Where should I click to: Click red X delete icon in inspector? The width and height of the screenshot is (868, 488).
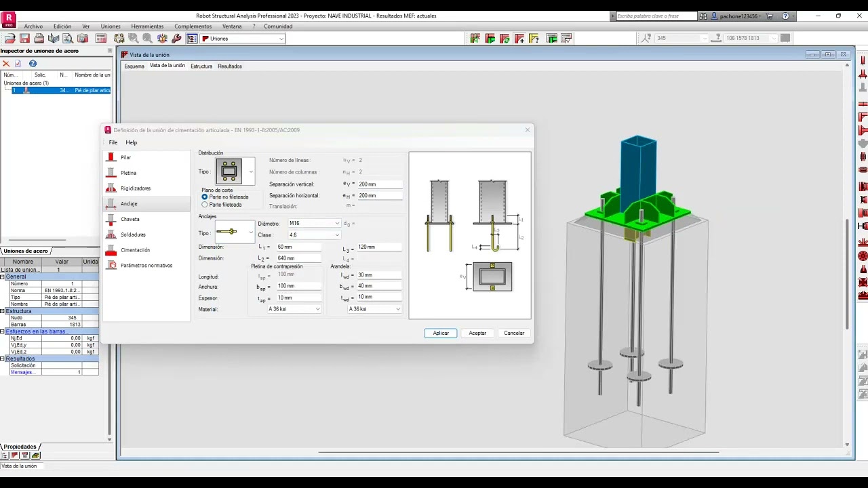point(6,64)
